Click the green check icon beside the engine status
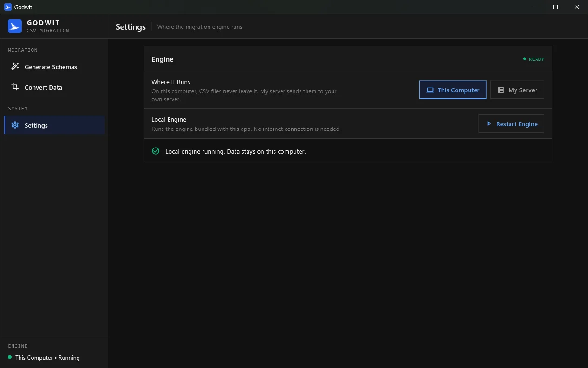 pyautogui.click(x=156, y=151)
